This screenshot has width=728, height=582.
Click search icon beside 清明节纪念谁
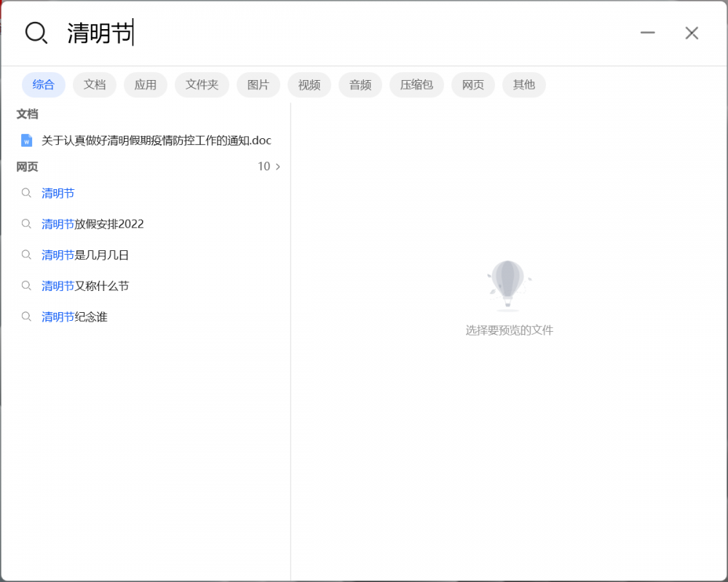(26, 316)
